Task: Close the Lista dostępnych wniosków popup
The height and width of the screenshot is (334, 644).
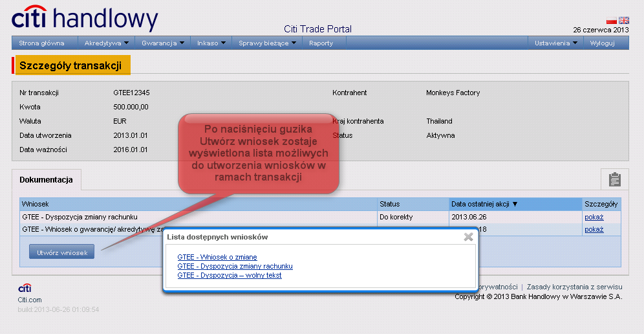Action: tap(468, 236)
